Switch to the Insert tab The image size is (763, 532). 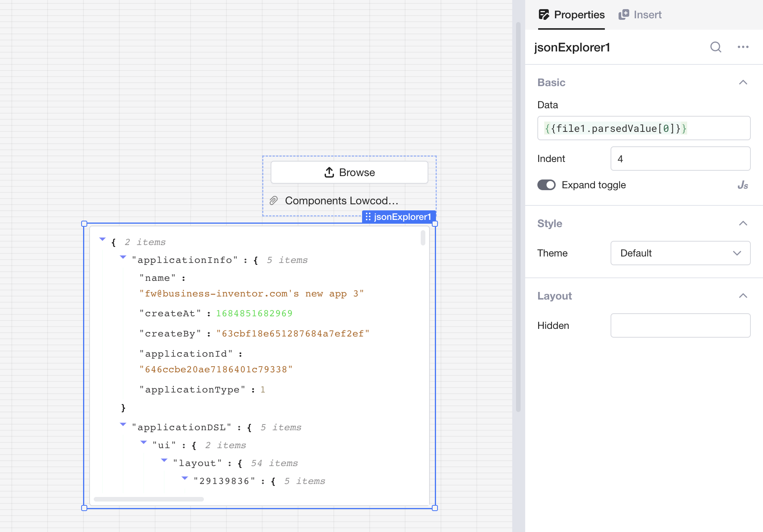(x=647, y=14)
